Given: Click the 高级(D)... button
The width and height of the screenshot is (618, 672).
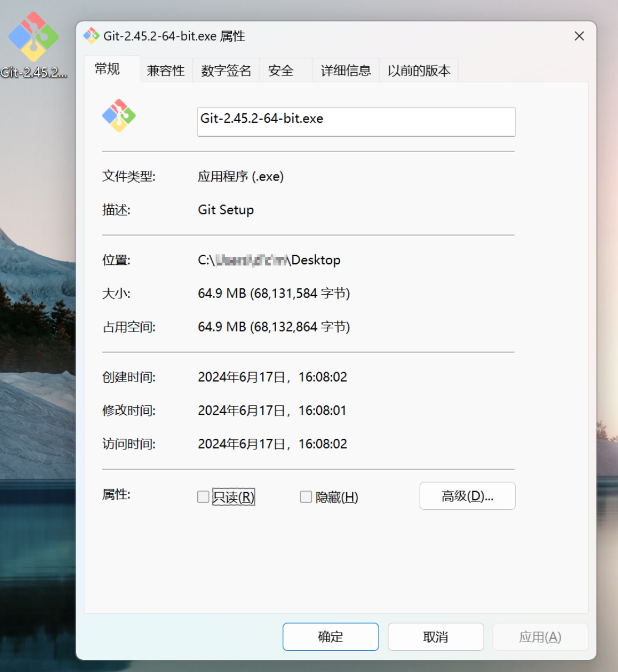Looking at the screenshot, I should point(467,496).
